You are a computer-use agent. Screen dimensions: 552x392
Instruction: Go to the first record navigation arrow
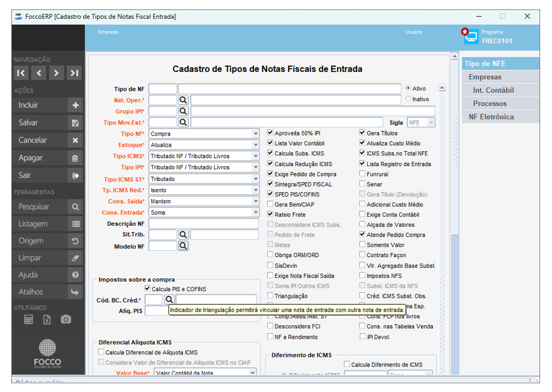[21, 73]
